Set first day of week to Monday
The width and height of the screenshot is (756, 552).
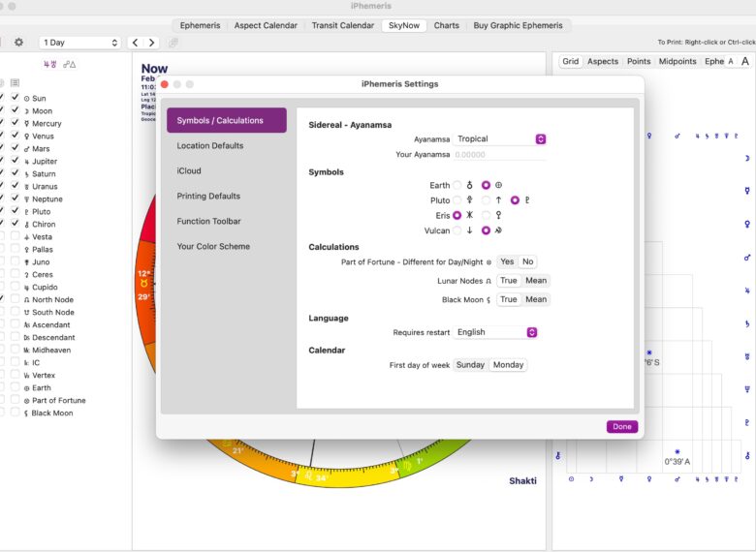point(508,365)
